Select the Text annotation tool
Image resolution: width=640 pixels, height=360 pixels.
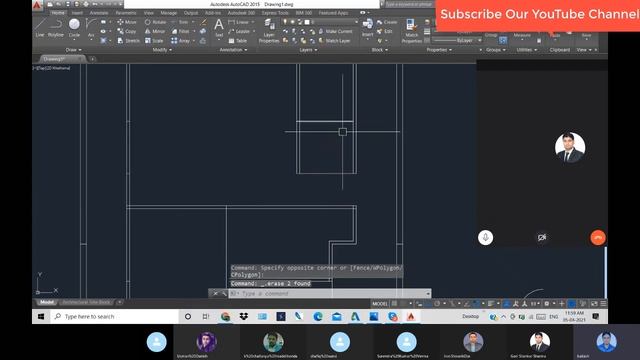pos(219,28)
